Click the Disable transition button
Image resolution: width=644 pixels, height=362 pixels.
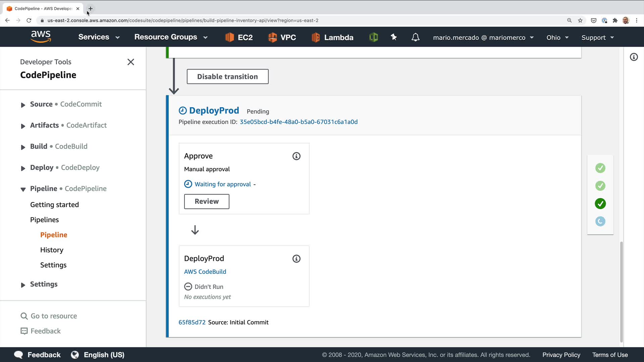coord(227,77)
